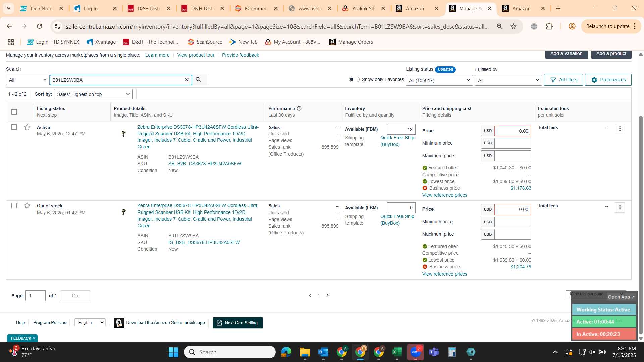644x362 pixels.
Task: Open View product tour link
Action: pos(196,55)
